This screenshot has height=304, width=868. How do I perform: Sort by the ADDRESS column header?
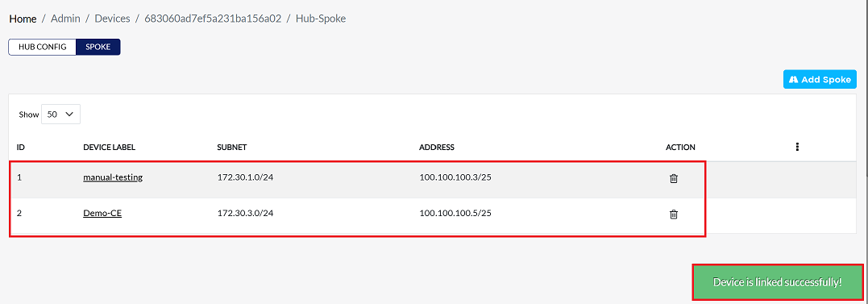tap(437, 148)
